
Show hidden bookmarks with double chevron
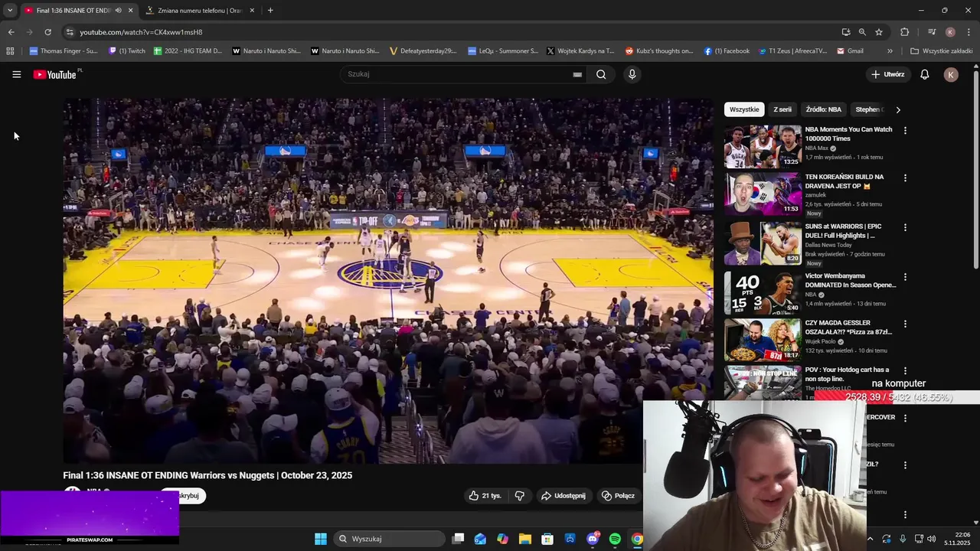coord(890,51)
